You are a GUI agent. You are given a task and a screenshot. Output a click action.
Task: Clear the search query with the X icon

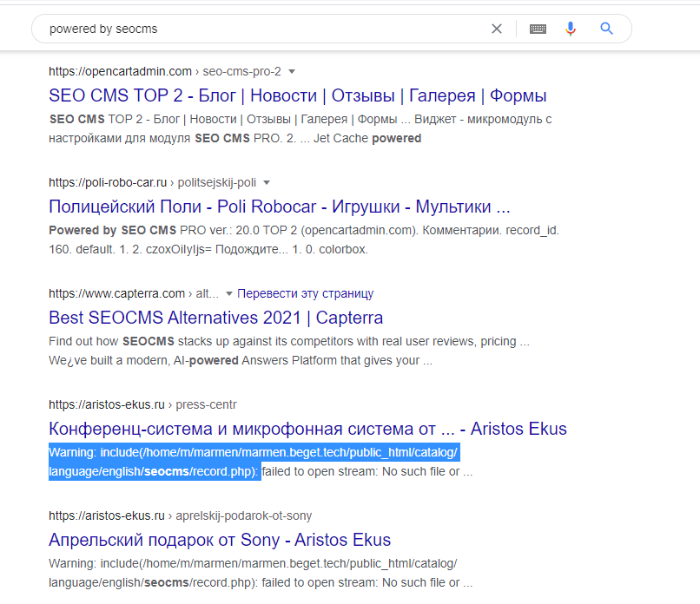coord(496,29)
